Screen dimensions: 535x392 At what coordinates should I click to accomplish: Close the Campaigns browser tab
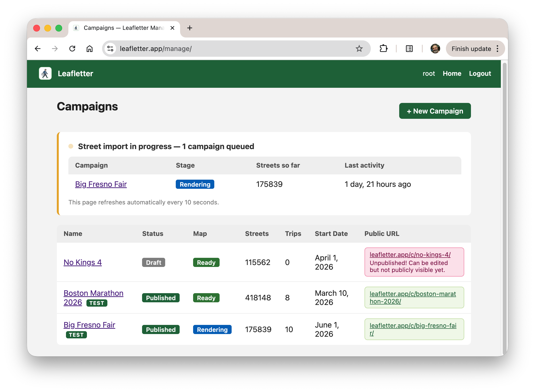coord(172,28)
